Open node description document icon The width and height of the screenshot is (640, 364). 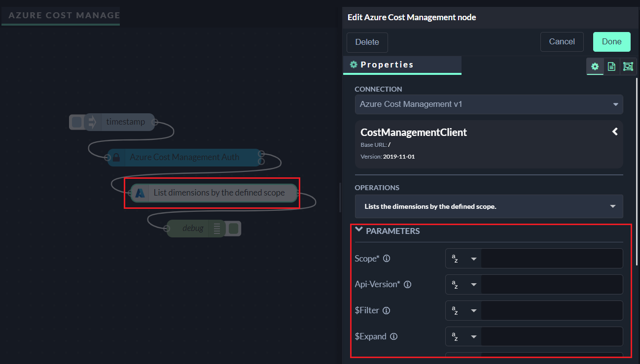(x=611, y=66)
